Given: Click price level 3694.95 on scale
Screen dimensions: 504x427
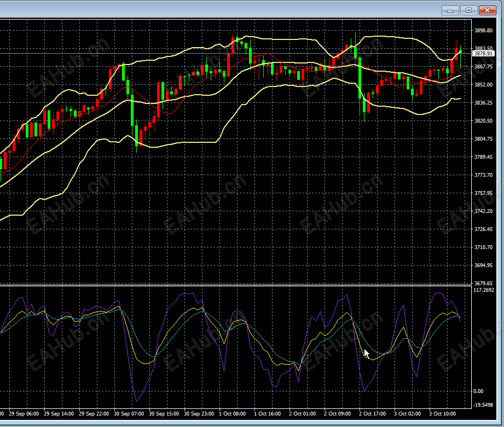Looking at the screenshot, I should click(483, 266).
